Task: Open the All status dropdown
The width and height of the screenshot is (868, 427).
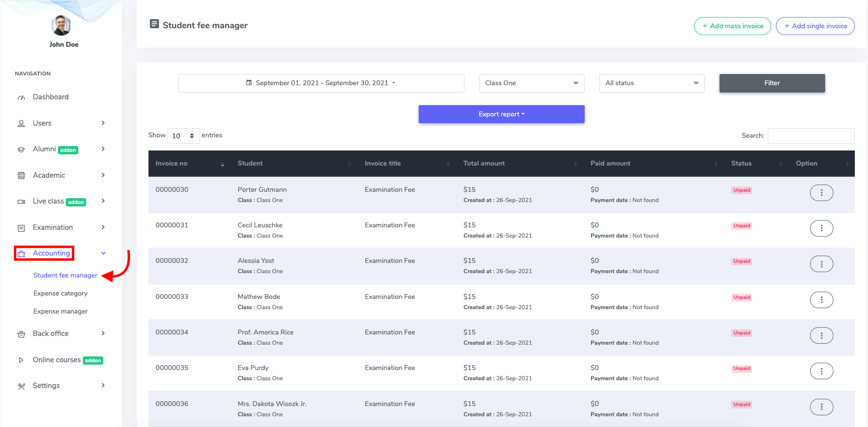Action: pyautogui.click(x=651, y=83)
